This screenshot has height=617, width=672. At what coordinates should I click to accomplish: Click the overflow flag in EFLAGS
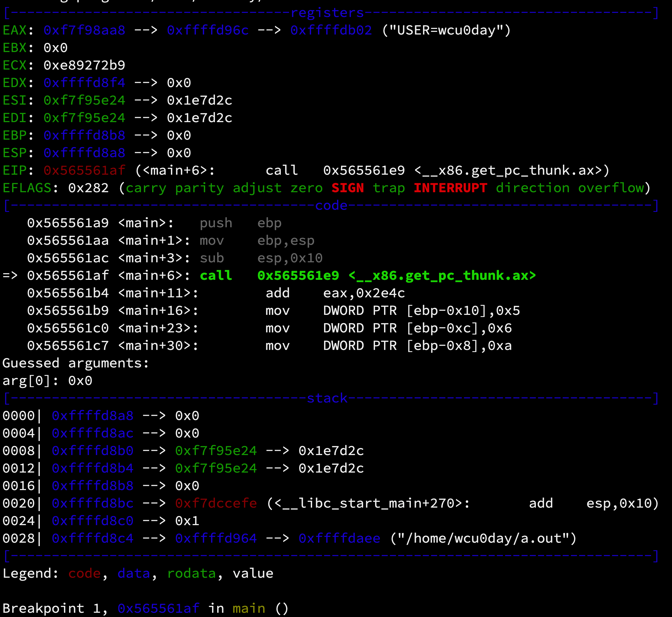pyautogui.click(x=611, y=188)
